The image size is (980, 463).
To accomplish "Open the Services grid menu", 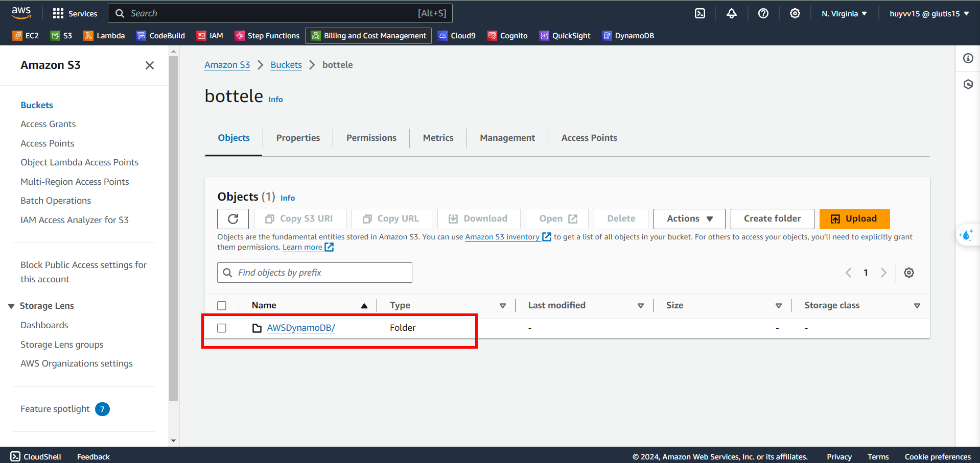I will [x=75, y=14].
